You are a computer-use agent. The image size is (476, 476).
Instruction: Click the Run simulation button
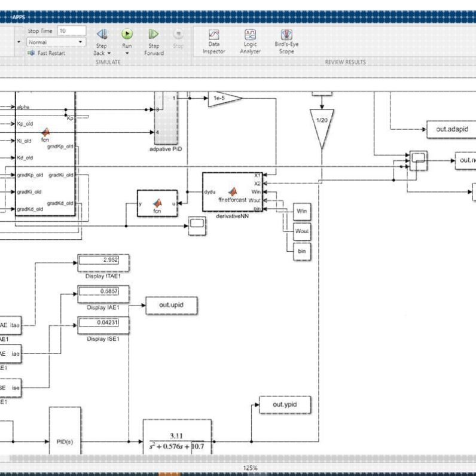(127, 33)
